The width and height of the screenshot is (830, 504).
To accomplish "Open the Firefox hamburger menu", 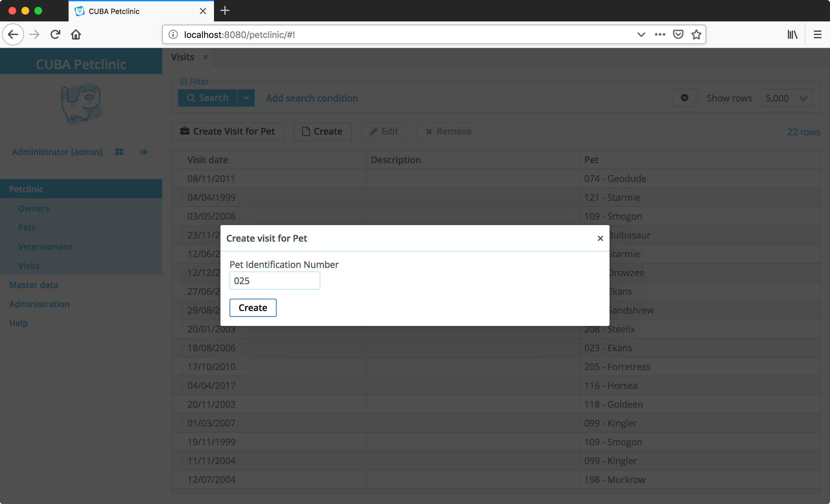I will click(817, 34).
